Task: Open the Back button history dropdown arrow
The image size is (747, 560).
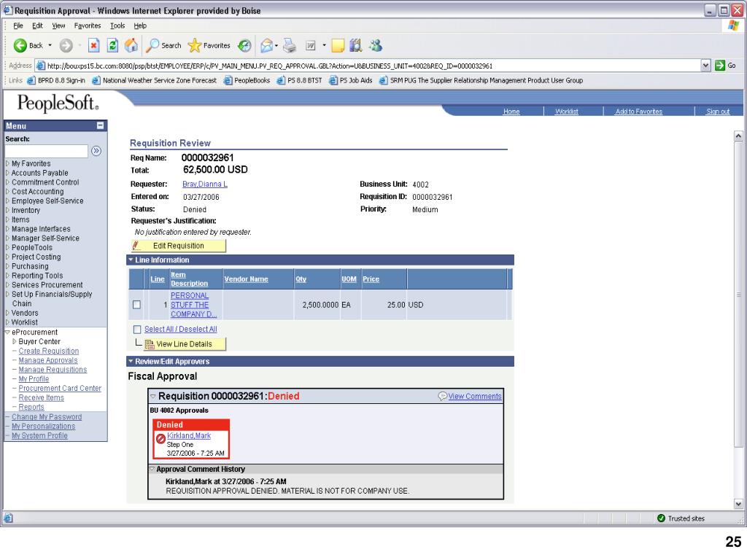Action: click(50, 46)
